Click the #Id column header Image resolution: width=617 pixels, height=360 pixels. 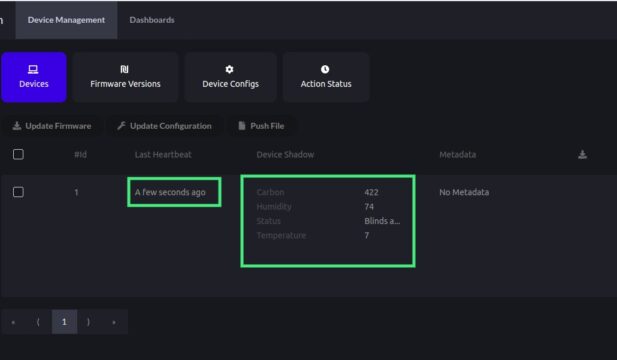coord(80,155)
